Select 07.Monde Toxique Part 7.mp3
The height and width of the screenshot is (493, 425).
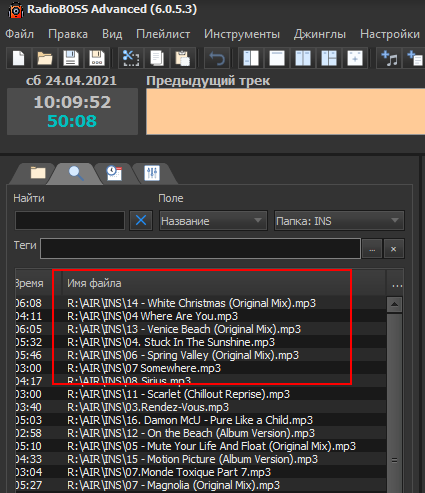tap(201, 472)
